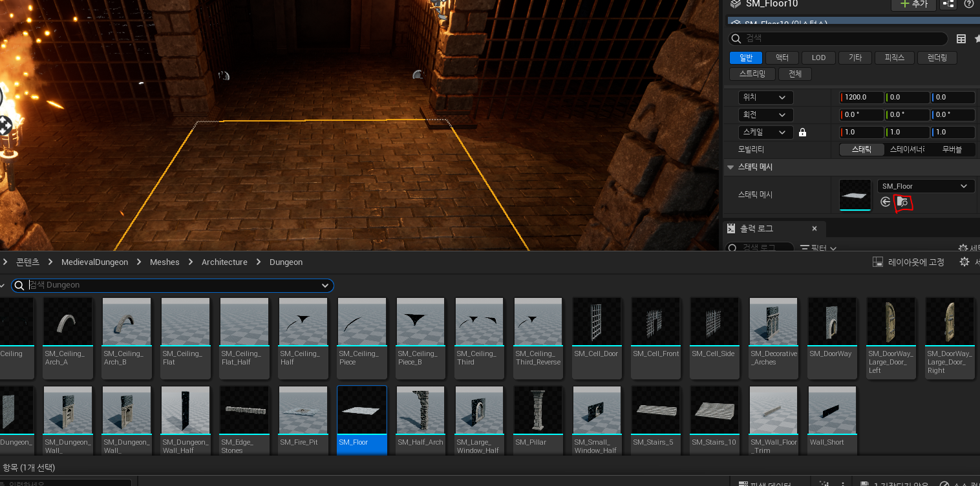Click the help question mark icon
This screenshot has width=980, height=486.
pos(968,4)
